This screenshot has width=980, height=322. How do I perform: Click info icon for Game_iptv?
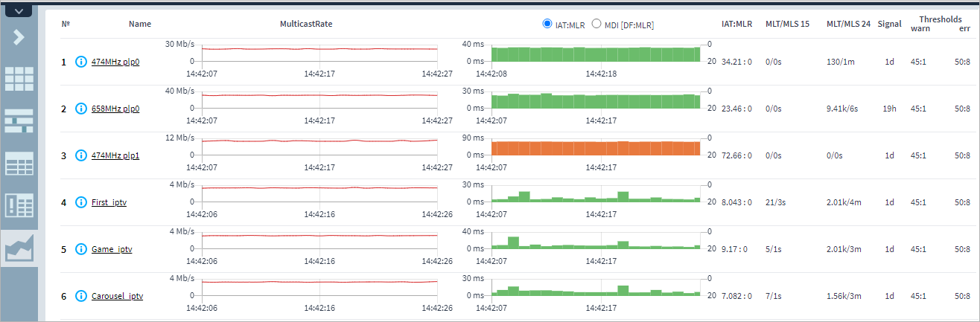pyautogui.click(x=81, y=249)
